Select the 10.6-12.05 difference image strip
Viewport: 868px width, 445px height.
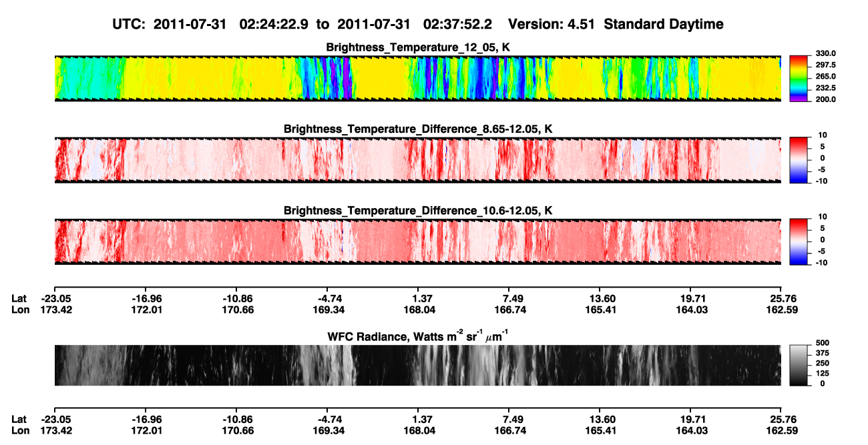click(418, 242)
